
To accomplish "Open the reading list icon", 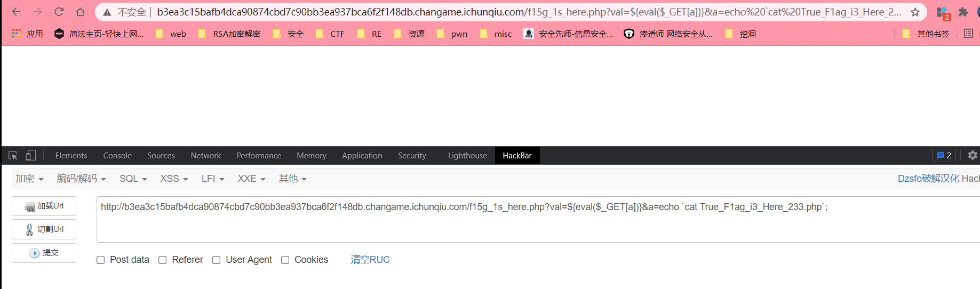I will [x=968, y=34].
